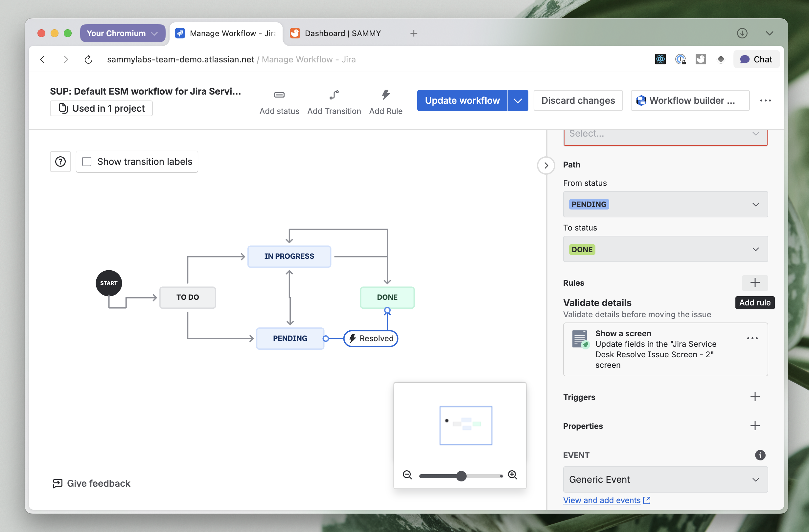The width and height of the screenshot is (809, 532).
Task: Click the Add Rule lightning icon
Action: pos(385,95)
